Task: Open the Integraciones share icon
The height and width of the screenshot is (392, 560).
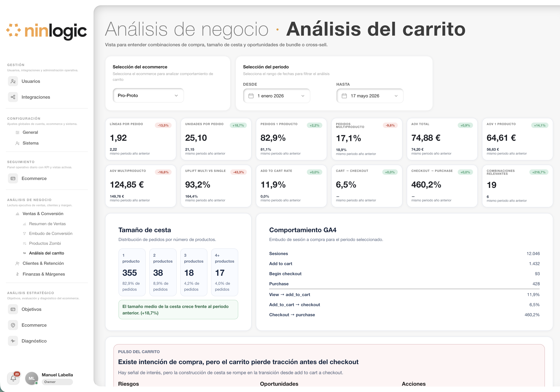Action: click(13, 97)
